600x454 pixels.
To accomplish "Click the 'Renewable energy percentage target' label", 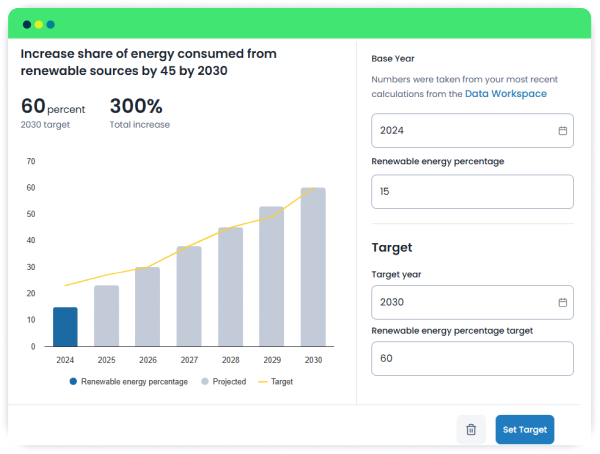I will point(452,331).
